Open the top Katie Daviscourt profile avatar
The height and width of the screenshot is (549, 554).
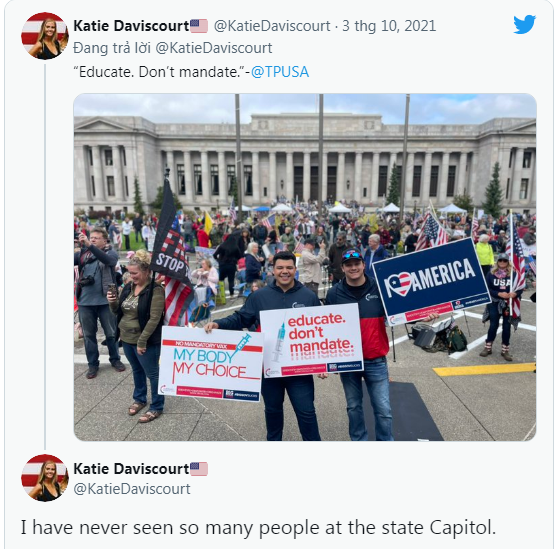[45, 36]
